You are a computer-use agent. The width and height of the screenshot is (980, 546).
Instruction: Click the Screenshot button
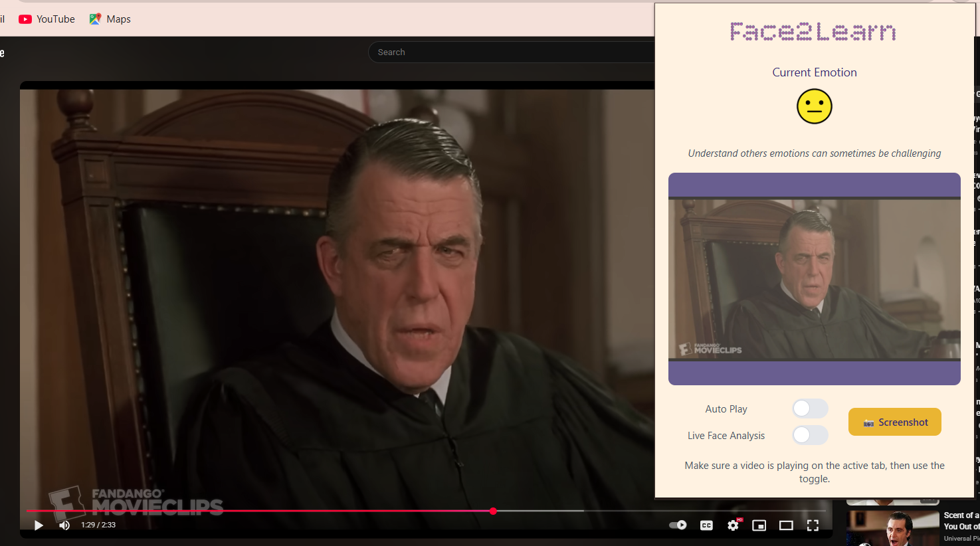pos(894,422)
